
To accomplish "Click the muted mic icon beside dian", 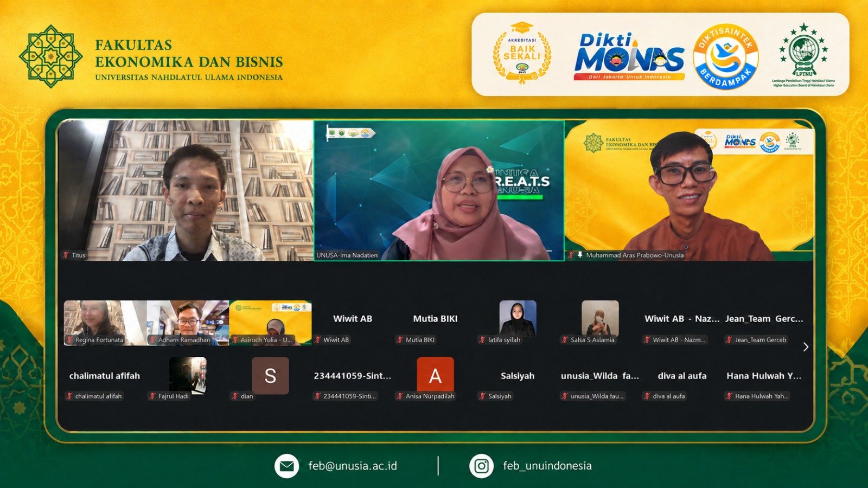I will point(235,396).
